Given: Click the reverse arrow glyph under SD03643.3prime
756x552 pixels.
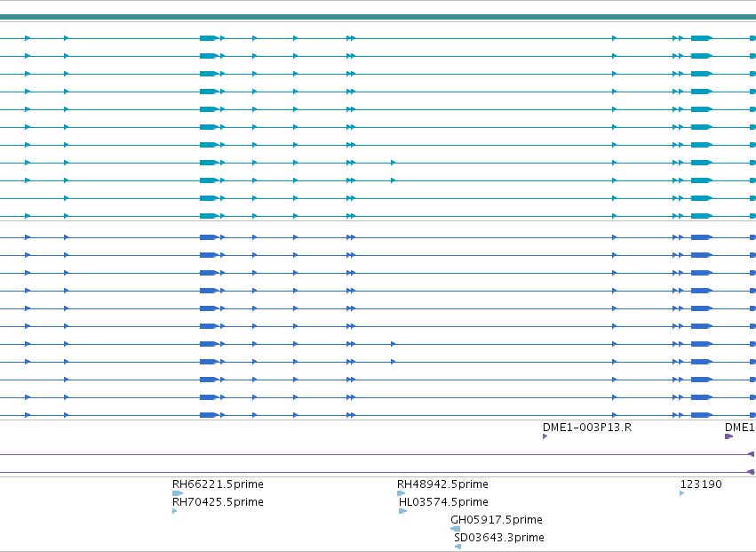Looking at the screenshot, I should point(458,547).
